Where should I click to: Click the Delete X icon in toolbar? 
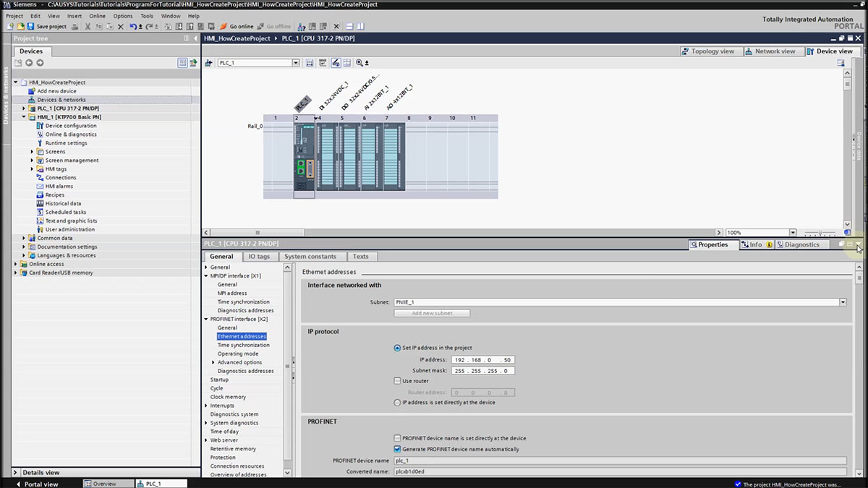click(120, 26)
